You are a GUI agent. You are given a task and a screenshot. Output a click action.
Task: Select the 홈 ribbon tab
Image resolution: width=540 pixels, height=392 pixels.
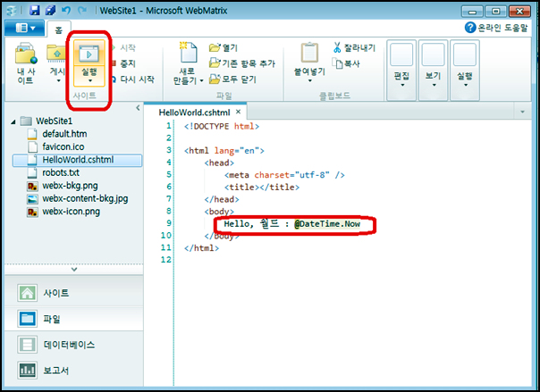(x=59, y=30)
